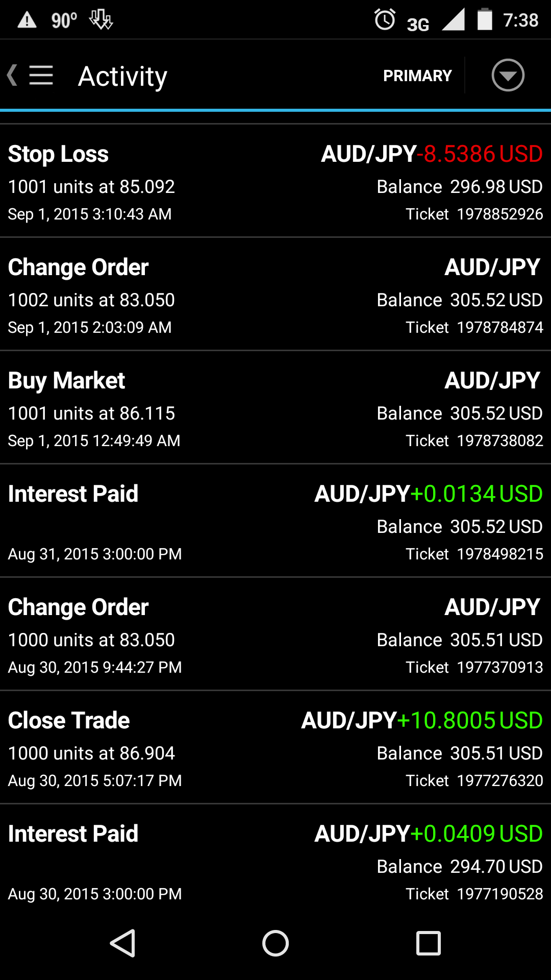The image size is (551, 980).
Task: Select the Close Trade 86.904 entry
Action: click(x=275, y=748)
